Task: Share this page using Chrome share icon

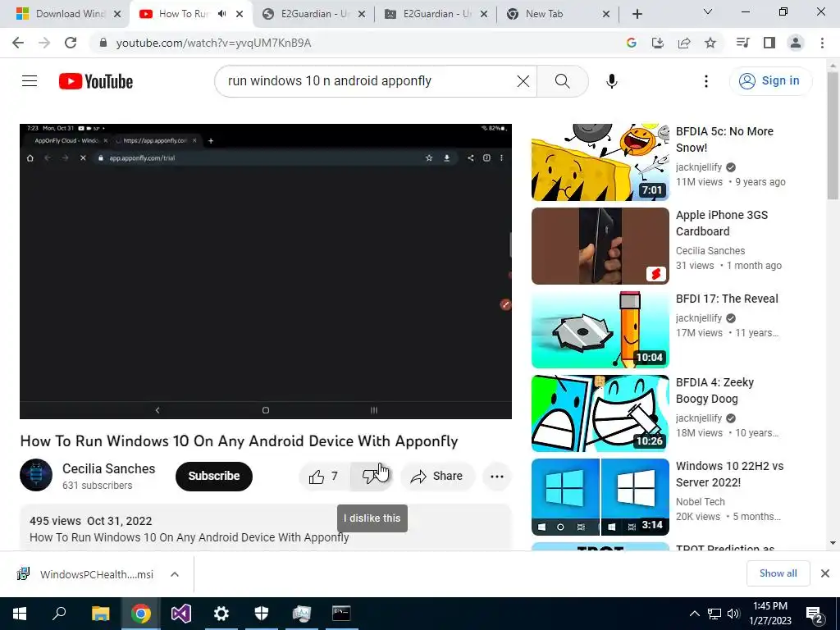Action: click(x=684, y=43)
